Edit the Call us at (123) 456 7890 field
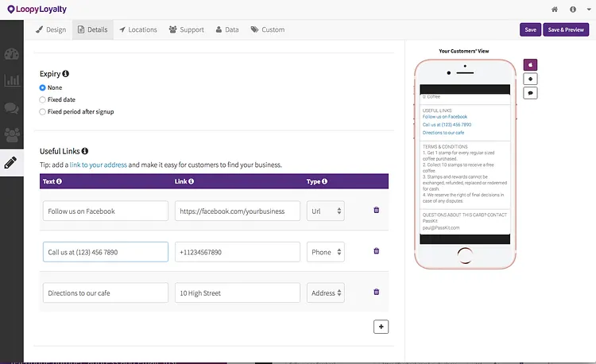 tap(106, 252)
